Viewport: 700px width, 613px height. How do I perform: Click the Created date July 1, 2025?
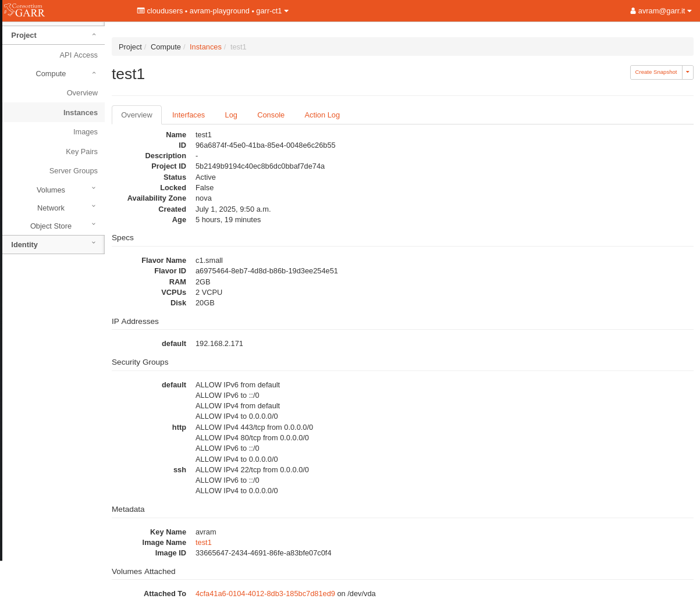pyautogui.click(x=233, y=209)
